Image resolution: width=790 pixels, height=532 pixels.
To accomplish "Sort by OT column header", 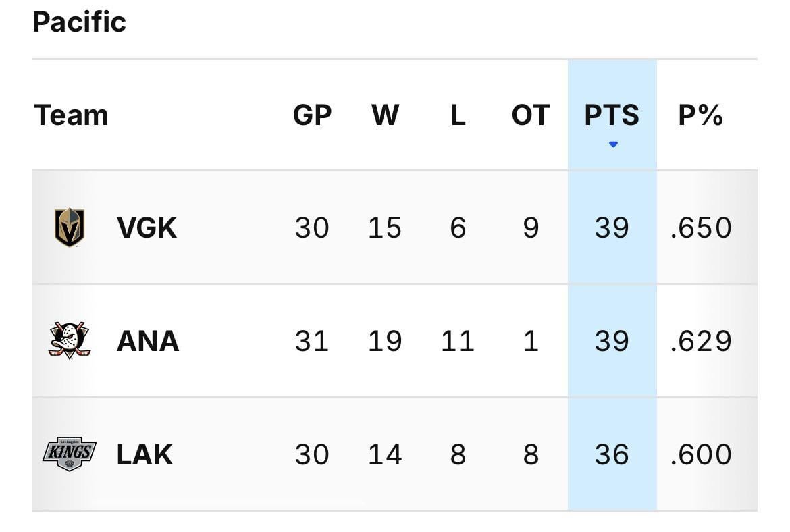I will click(531, 115).
